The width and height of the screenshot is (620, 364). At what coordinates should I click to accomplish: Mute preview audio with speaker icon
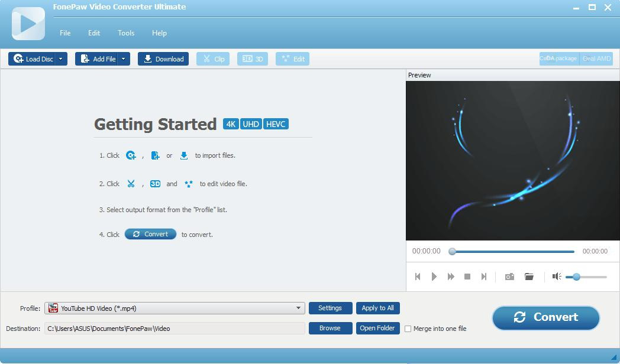[x=556, y=276]
